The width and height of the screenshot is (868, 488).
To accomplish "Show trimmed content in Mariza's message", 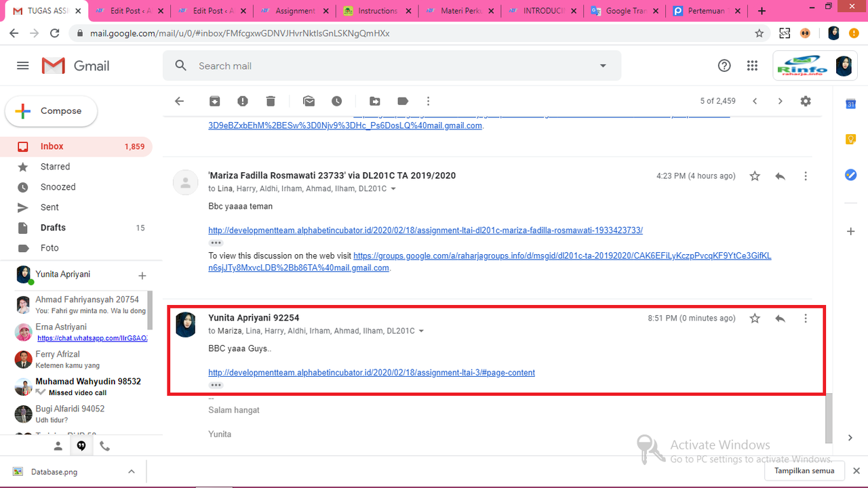I will [216, 243].
